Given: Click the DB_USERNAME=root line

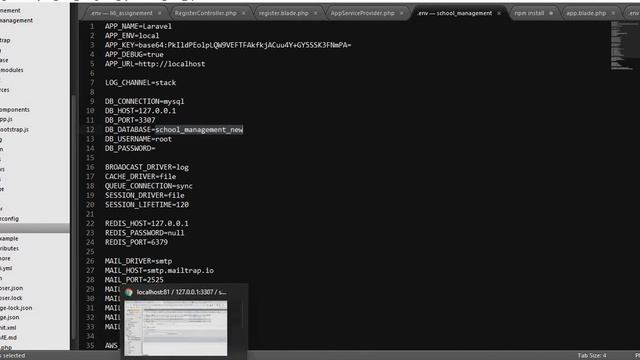Looking at the screenshot, I should [x=138, y=139].
